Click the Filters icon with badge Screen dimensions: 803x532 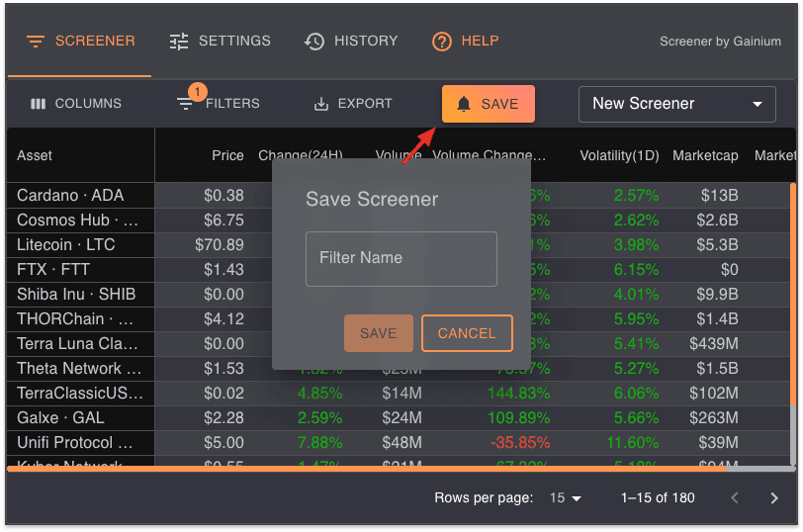(x=186, y=103)
